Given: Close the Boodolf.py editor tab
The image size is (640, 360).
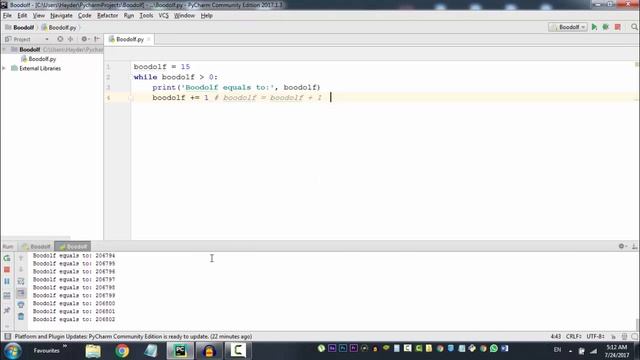Looking at the screenshot, I should point(149,39).
